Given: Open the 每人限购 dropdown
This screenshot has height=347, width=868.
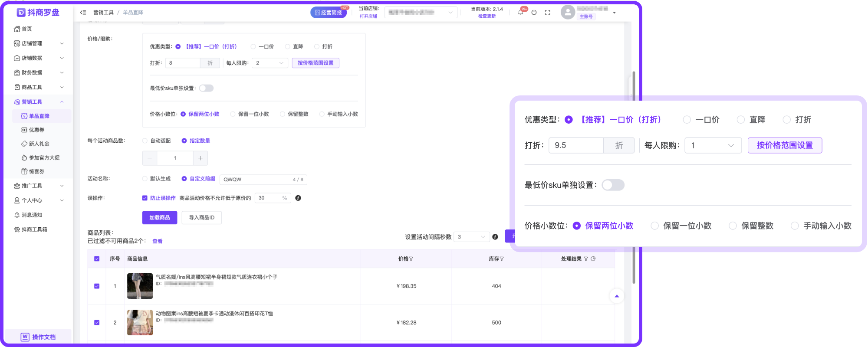Looking at the screenshot, I should (x=270, y=63).
